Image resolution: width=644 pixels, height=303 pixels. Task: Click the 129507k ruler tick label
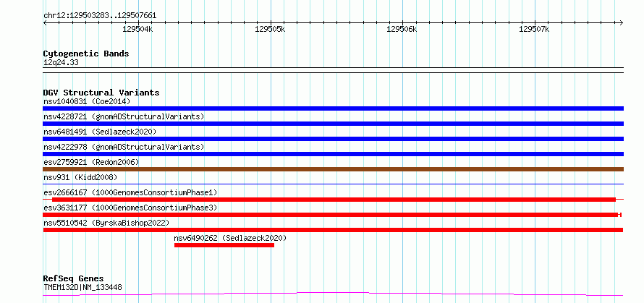click(534, 30)
